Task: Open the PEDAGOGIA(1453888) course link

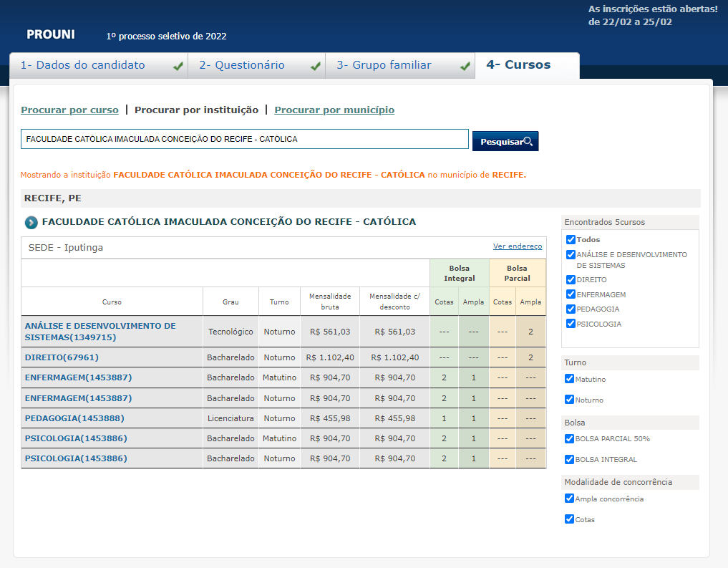Action: [74, 418]
